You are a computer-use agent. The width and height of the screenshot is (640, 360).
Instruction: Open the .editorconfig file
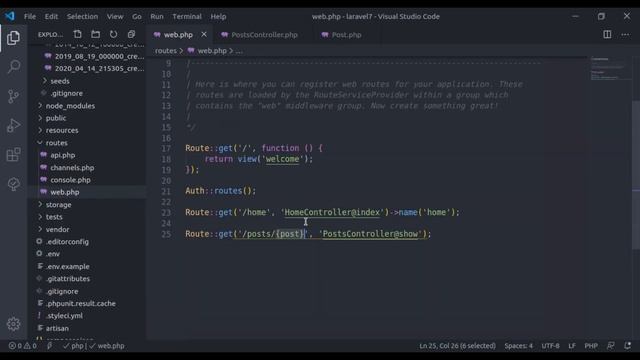click(67, 242)
